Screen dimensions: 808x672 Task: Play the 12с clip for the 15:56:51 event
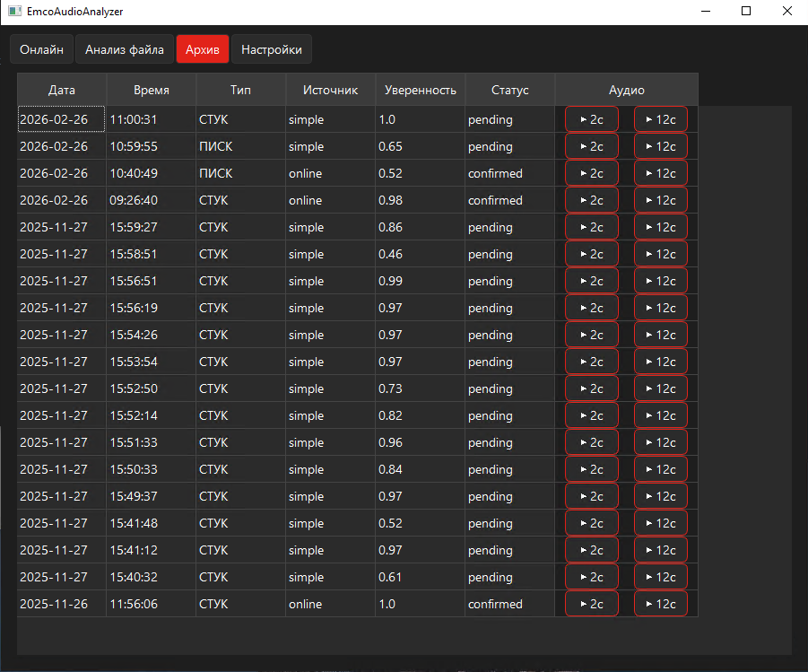click(x=661, y=281)
